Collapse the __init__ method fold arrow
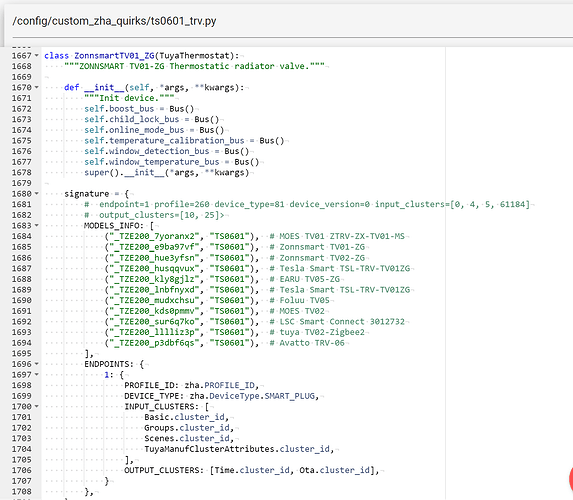The width and height of the screenshot is (573, 500). click(37, 87)
